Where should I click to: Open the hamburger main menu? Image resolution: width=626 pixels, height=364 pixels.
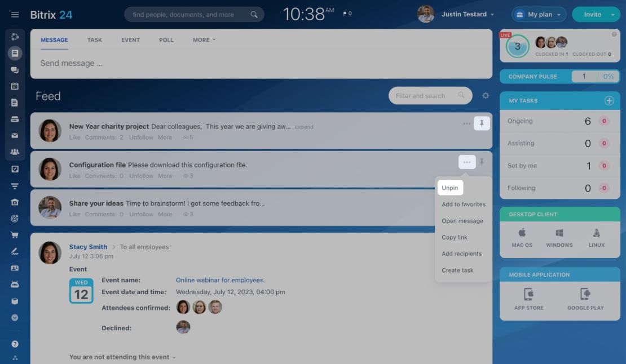point(15,15)
